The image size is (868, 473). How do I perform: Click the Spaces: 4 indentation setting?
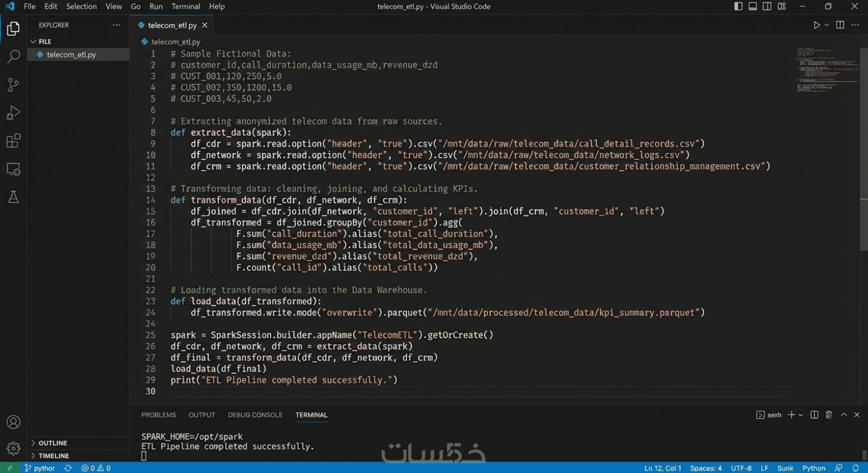(706, 468)
